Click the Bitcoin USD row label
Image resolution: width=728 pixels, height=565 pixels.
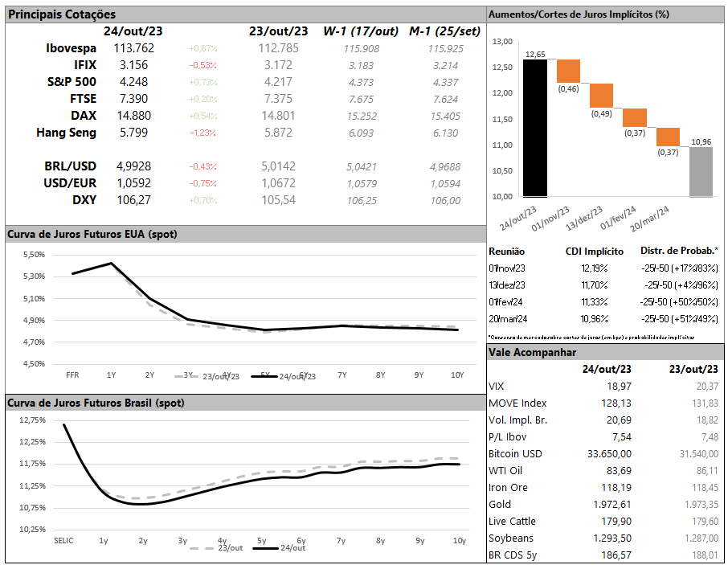coord(515,453)
